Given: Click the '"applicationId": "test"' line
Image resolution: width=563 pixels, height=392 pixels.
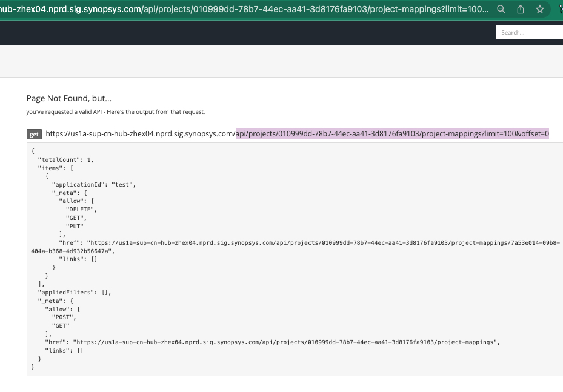Looking at the screenshot, I should click(94, 185).
